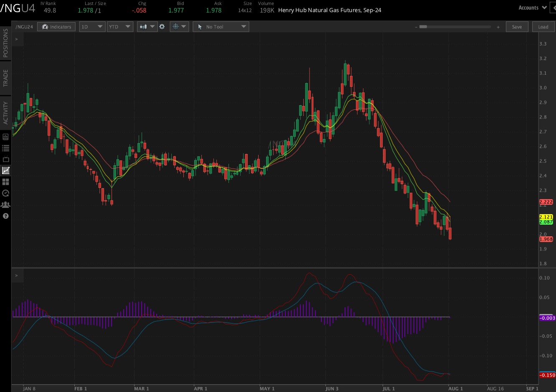Expand the No Tool drawing dropdown
The image size is (556, 392).
221,26
